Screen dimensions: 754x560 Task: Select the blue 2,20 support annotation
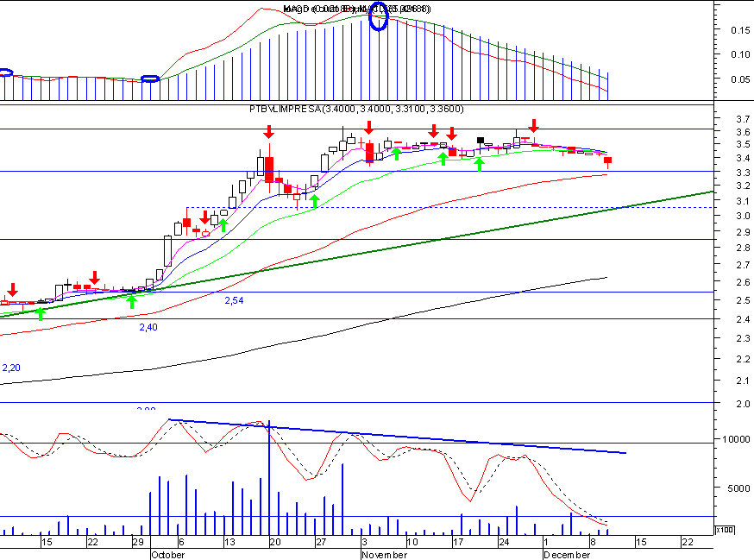coord(11,368)
